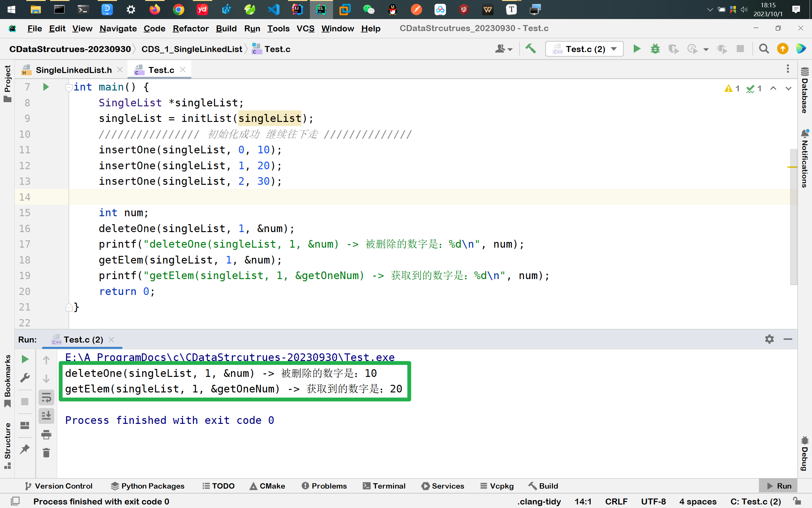
Task: Build the project with the hammer icon
Action: [530, 49]
